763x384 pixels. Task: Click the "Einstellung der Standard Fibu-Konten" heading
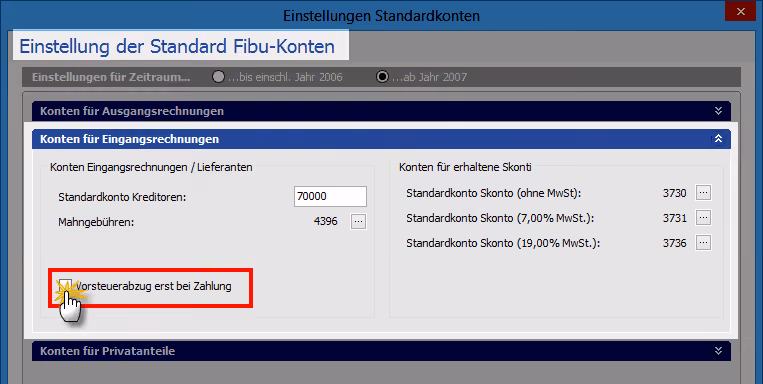177,47
